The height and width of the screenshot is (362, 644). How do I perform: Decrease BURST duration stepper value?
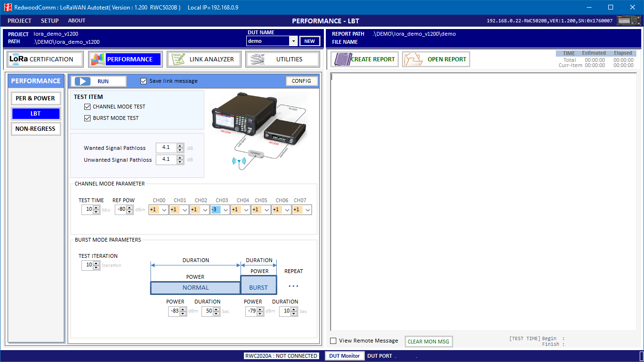point(294,314)
